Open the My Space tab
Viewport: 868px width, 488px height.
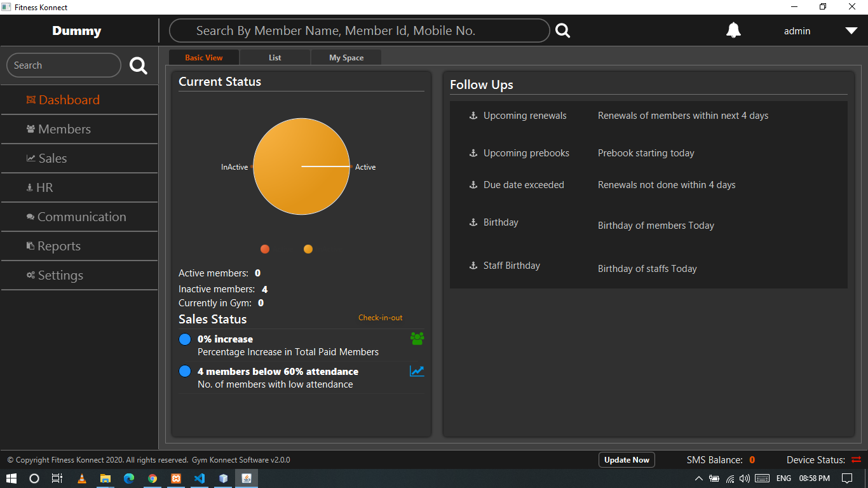point(346,57)
